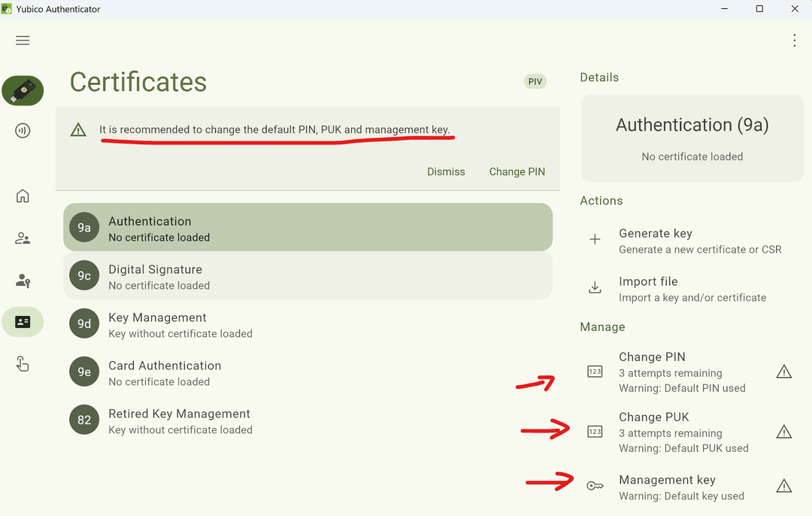
Task: Click Change PIN in the banner
Action: pyautogui.click(x=517, y=171)
